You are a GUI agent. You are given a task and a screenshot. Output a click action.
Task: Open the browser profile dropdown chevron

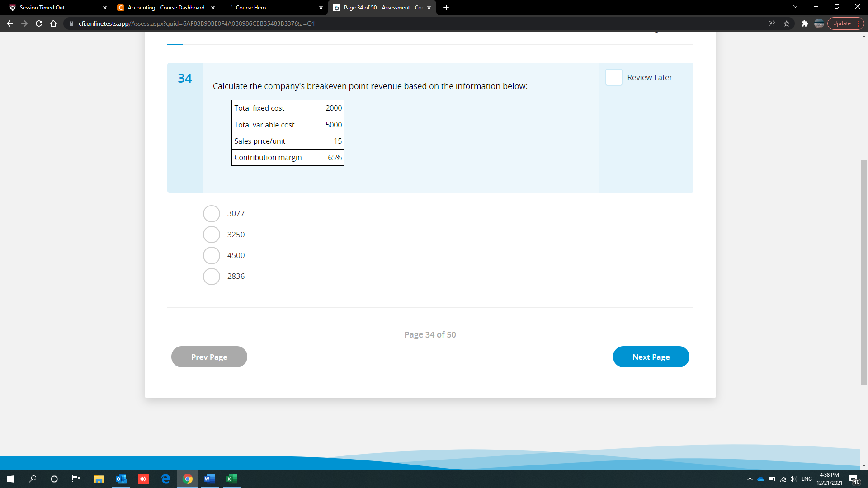[795, 7]
